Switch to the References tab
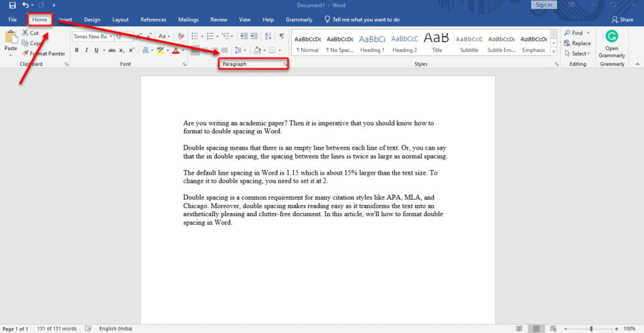The height and width of the screenshot is (333, 644). tap(153, 19)
